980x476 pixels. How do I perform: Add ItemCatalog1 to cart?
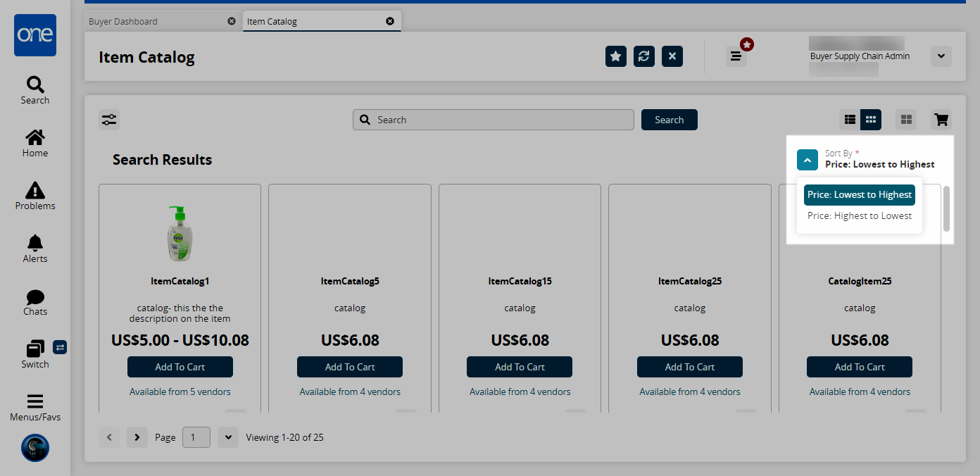[180, 367]
